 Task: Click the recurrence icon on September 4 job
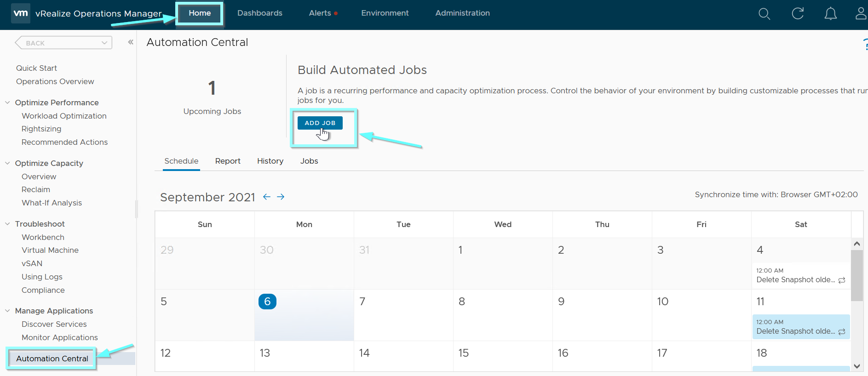coord(842,280)
